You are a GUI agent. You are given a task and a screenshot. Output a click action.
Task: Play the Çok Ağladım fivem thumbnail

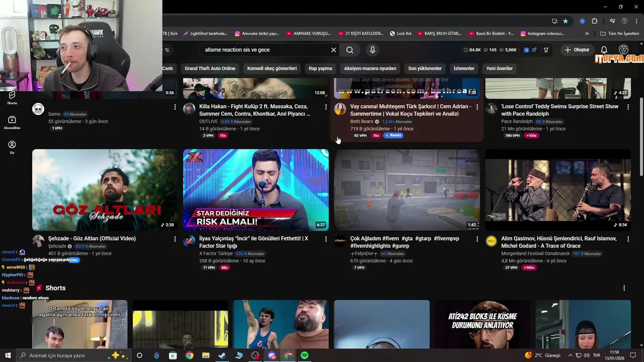407,190
